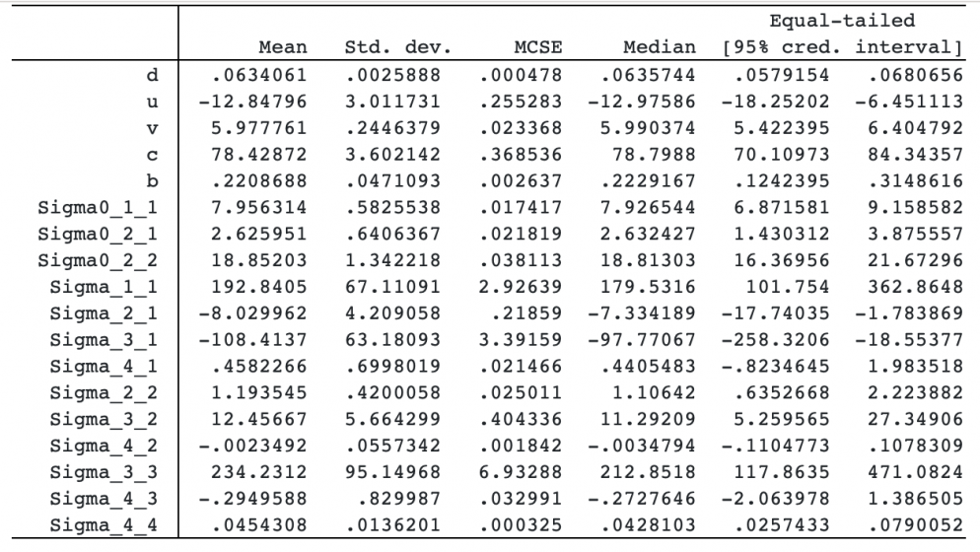Click the lower interval value -258.3206
Image resolution: width=980 pixels, height=552 pixels.
coord(775,340)
